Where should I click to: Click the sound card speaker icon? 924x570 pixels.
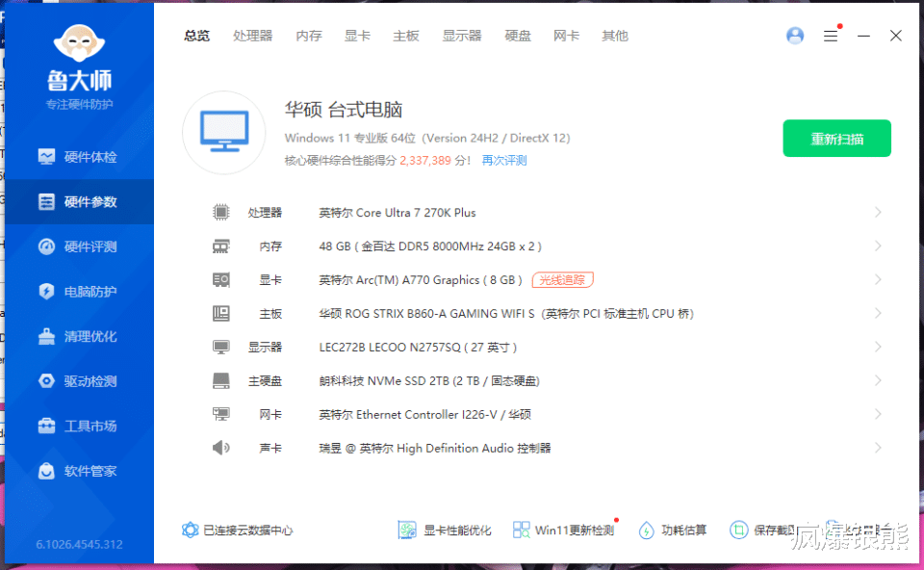pos(221,448)
